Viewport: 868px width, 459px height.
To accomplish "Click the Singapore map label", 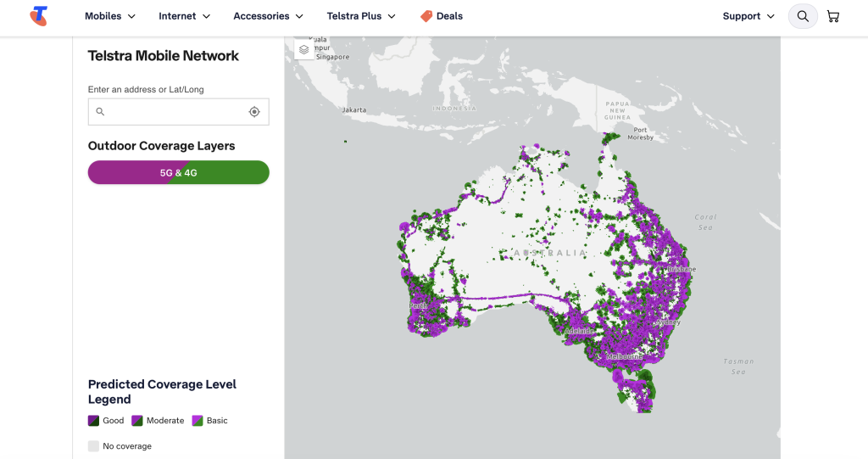I will [x=332, y=57].
